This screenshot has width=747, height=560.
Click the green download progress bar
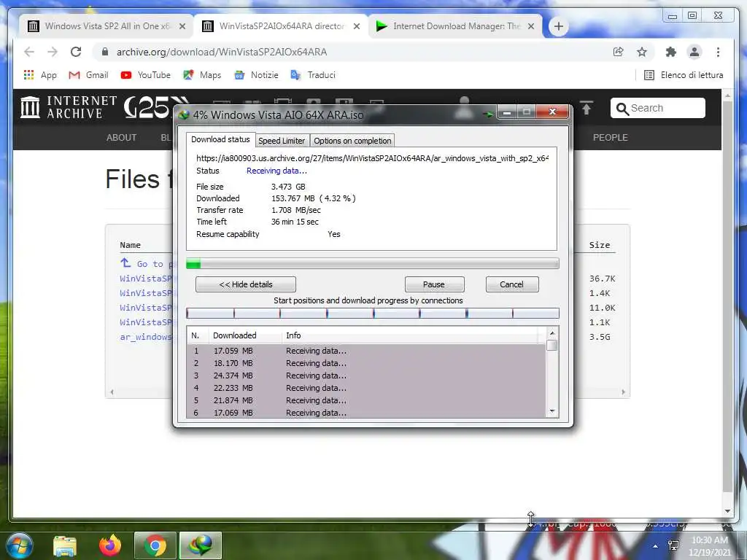[372, 263]
